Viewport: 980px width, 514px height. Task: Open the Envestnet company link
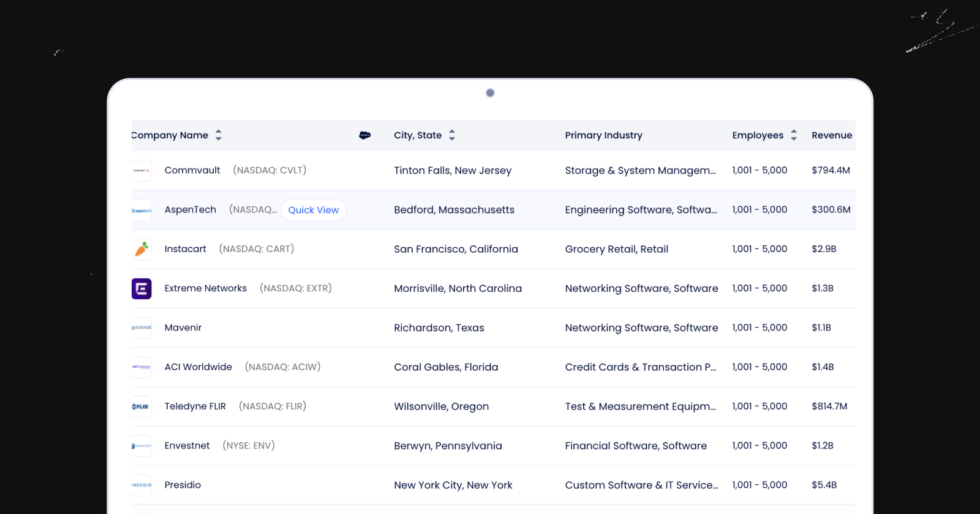pos(187,445)
